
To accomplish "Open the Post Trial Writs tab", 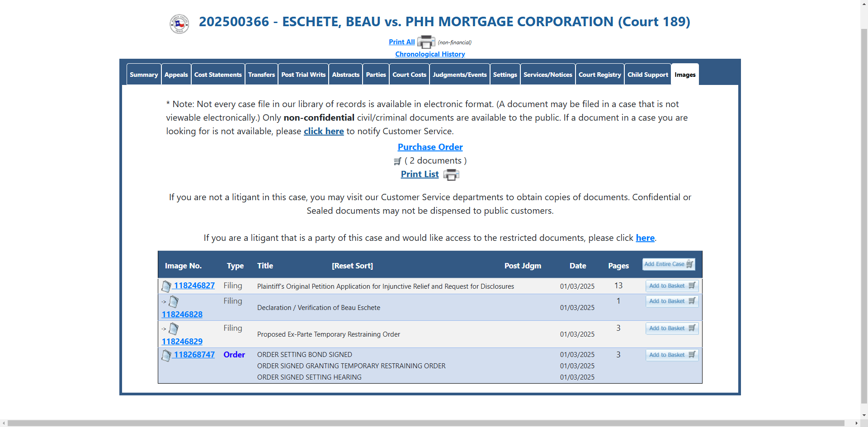I will click(x=303, y=75).
